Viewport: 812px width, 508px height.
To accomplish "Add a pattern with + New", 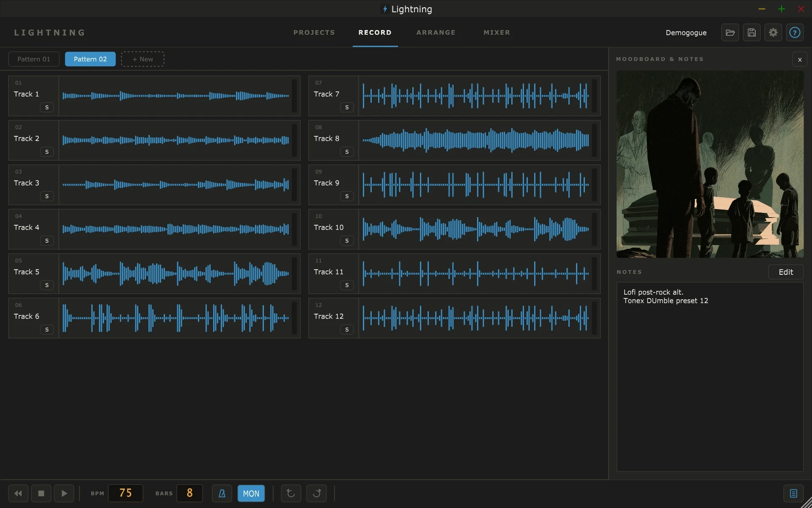I will click(143, 59).
